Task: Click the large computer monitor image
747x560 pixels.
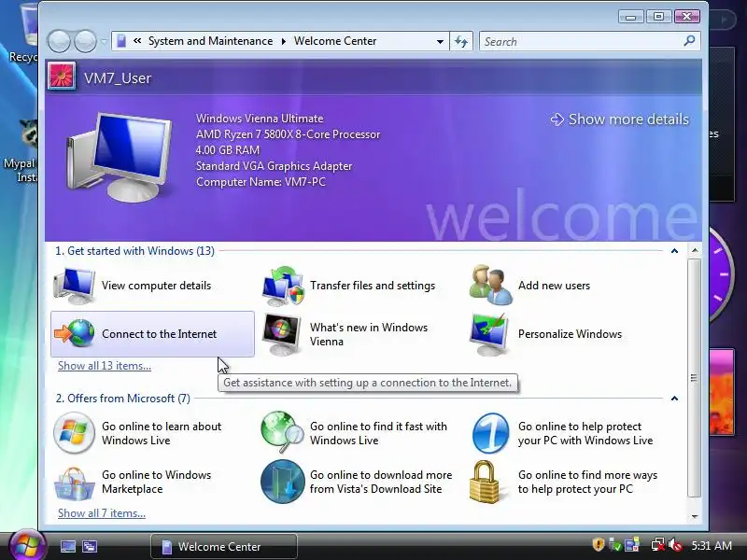Action: click(x=120, y=156)
